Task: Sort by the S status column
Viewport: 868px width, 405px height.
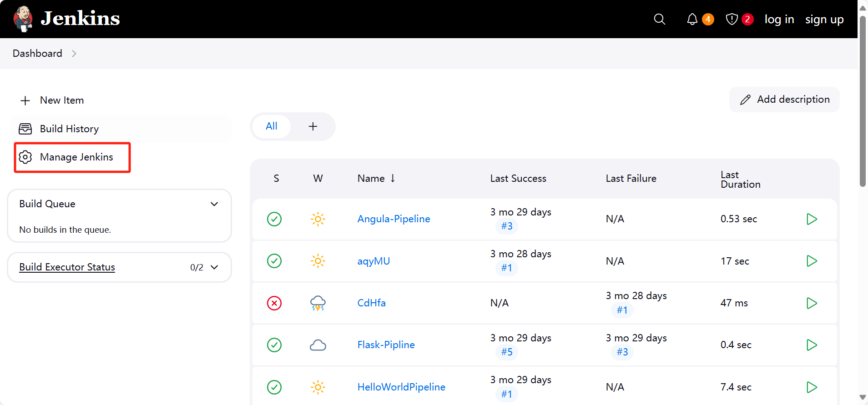Action: coord(276,179)
